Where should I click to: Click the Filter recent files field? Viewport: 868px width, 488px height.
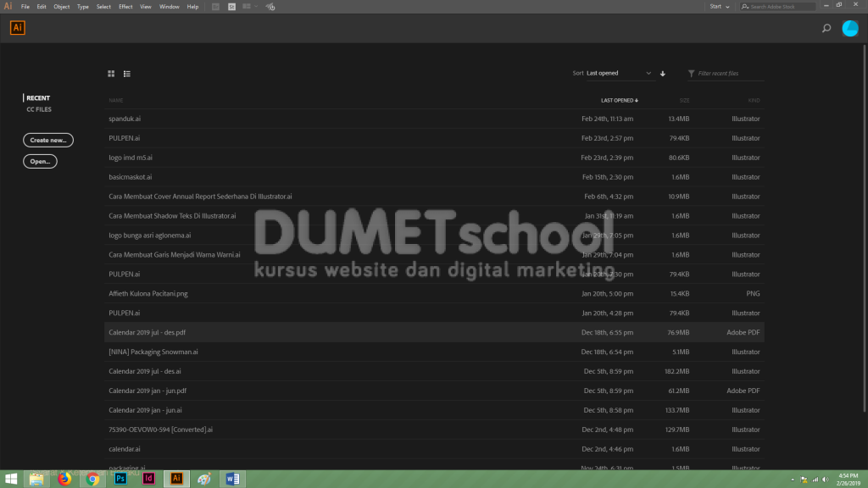click(726, 74)
